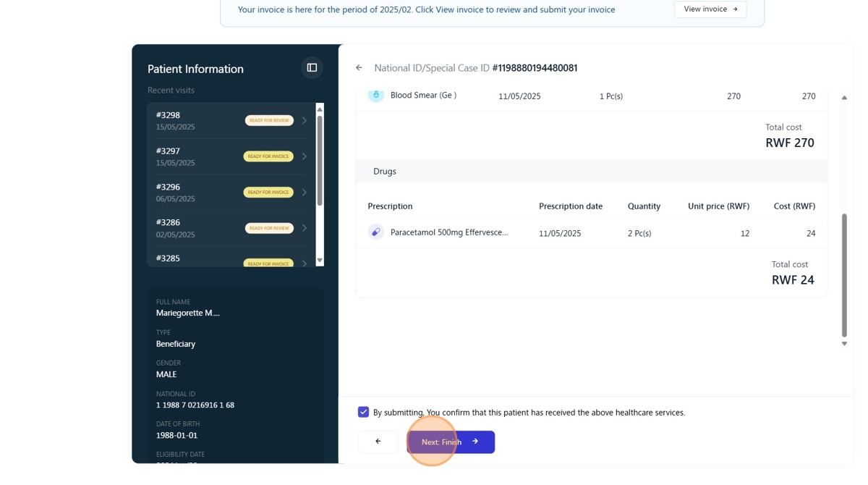Click the Prescription date column header
The width and height of the screenshot is (868, 485).
click(x=571, y=206)
